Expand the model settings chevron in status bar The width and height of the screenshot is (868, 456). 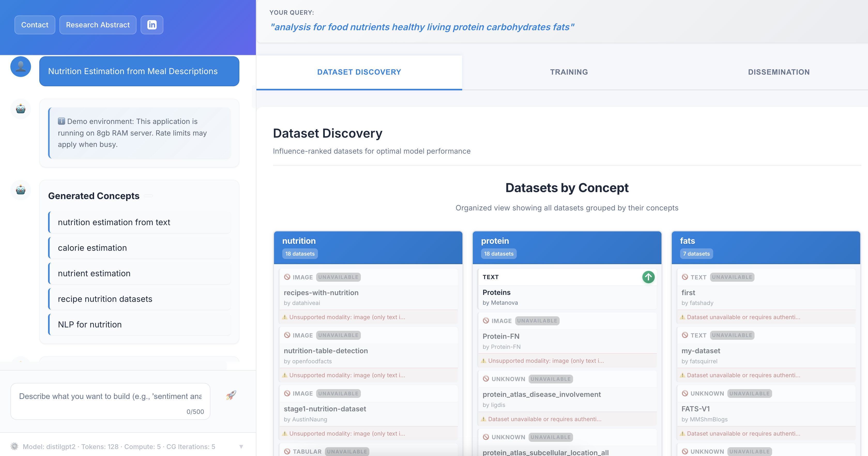241,447
